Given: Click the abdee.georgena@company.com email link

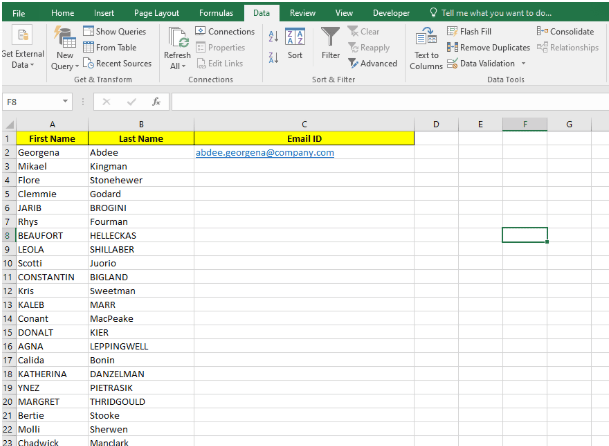Looking at the screenshot, I should [x=264, y=153].
